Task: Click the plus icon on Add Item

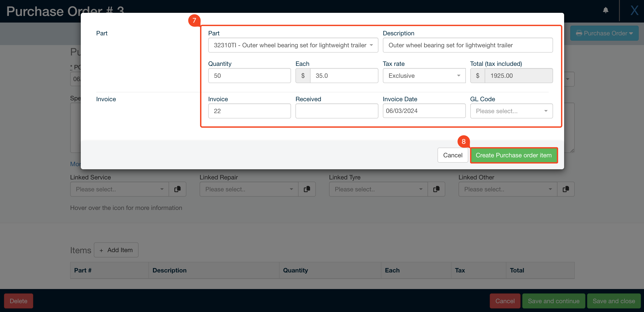Action: [102, 250]
